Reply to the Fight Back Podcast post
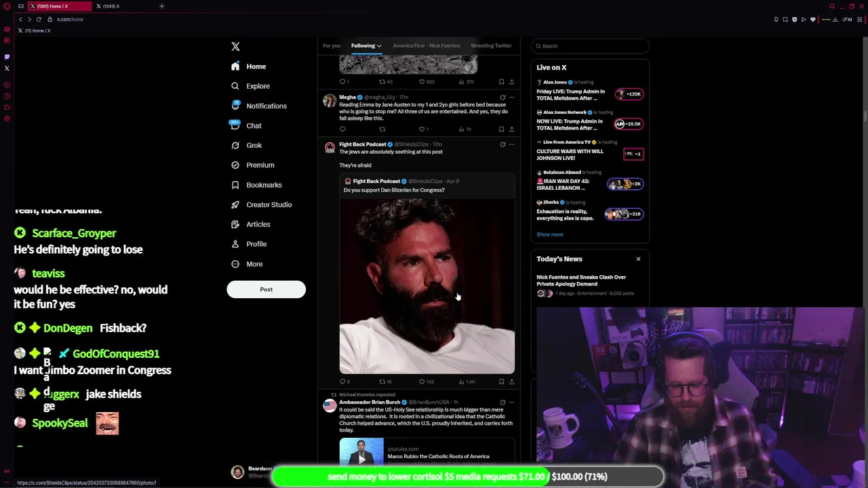This screenshot has width=868, height=488. 344,382
